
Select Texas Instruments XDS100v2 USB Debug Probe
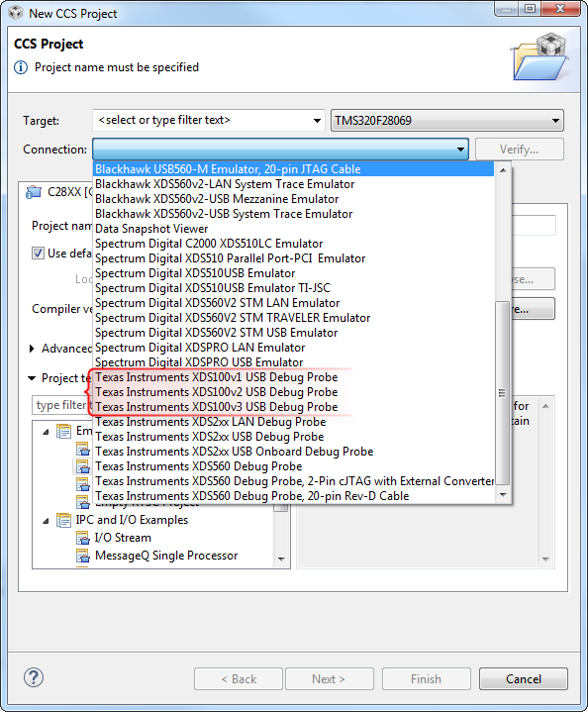[x=293, y=392]
